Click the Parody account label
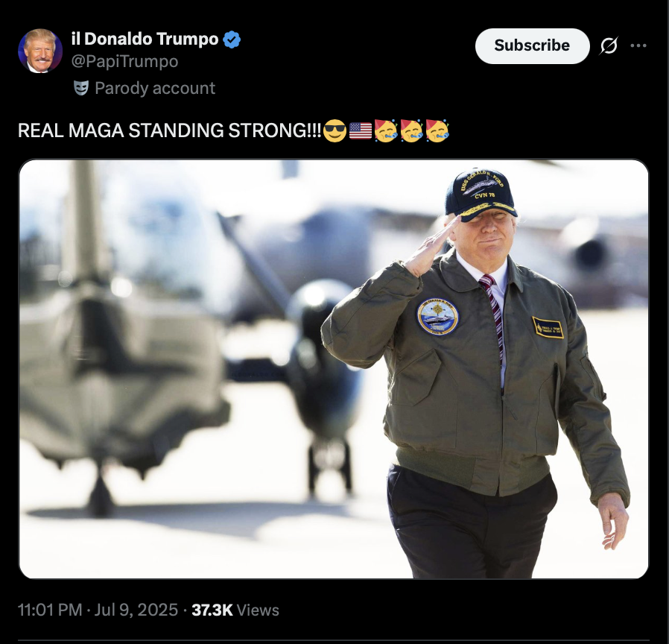 [x=155, y=89]
